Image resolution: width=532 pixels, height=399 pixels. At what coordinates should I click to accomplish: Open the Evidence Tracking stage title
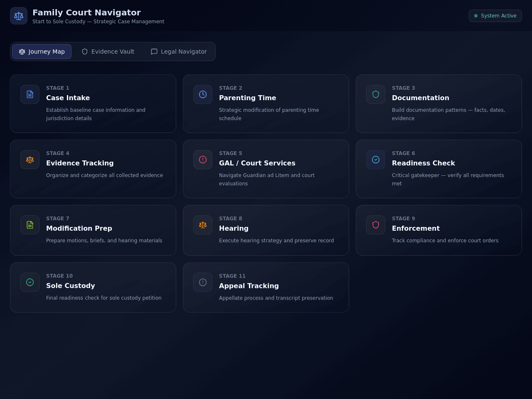tap(80, 163)
